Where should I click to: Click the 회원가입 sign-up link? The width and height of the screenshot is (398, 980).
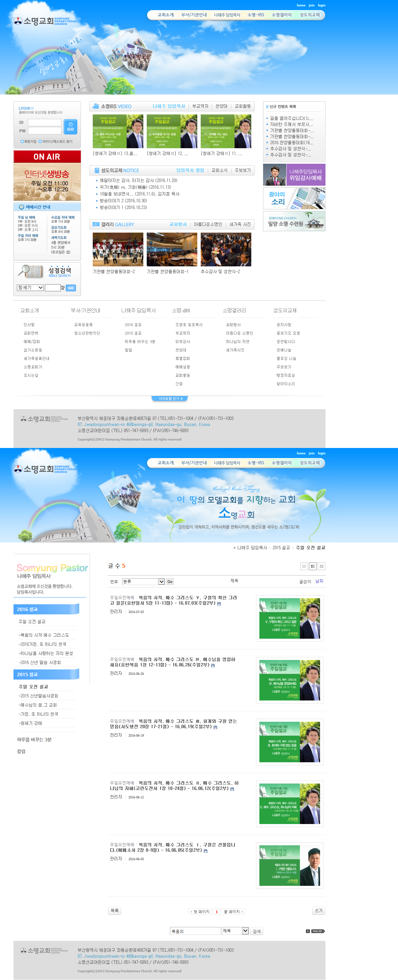tap(29, 141)
